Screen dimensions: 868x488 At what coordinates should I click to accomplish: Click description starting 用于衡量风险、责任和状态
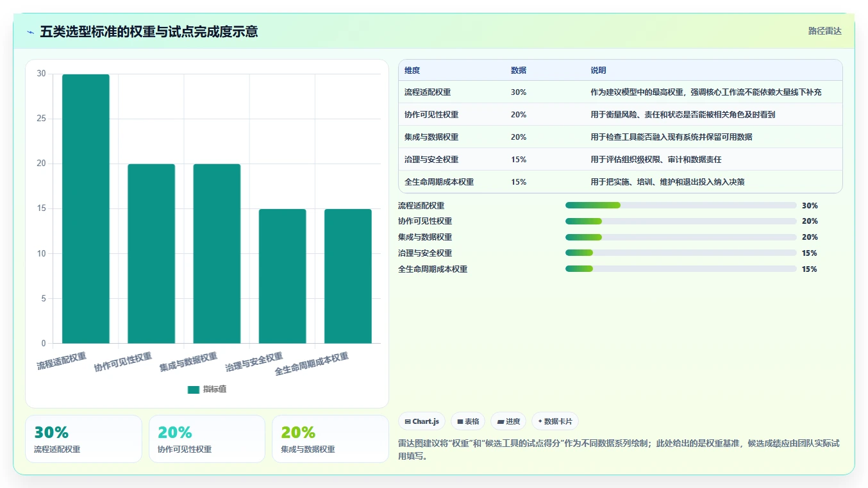pyautogui.click(x=683, y=115)
